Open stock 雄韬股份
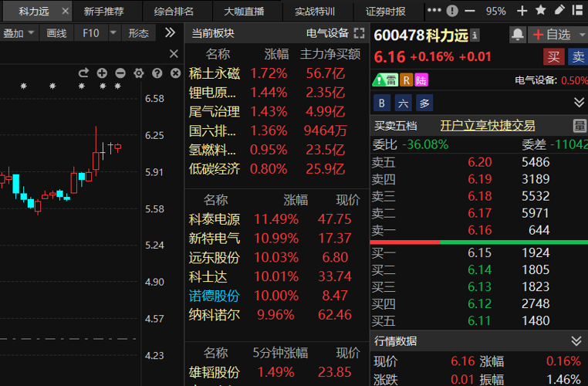The width and height of the screenshot is (588, 386). tap(215, 373)
